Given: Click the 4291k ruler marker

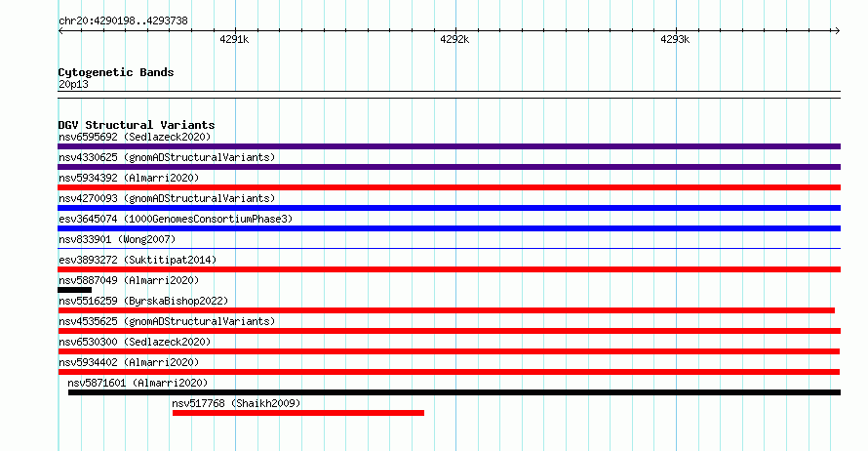Looking at the screenshot, I should [234, 39].
